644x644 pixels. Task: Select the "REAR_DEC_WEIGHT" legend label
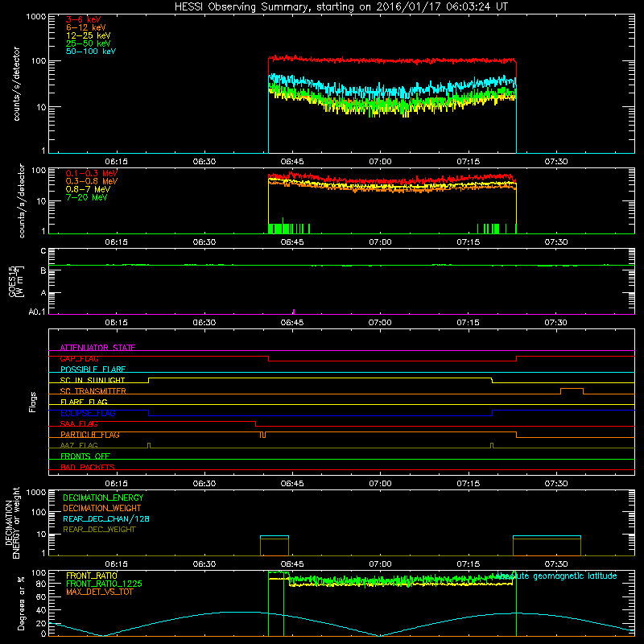coord(99,530)
